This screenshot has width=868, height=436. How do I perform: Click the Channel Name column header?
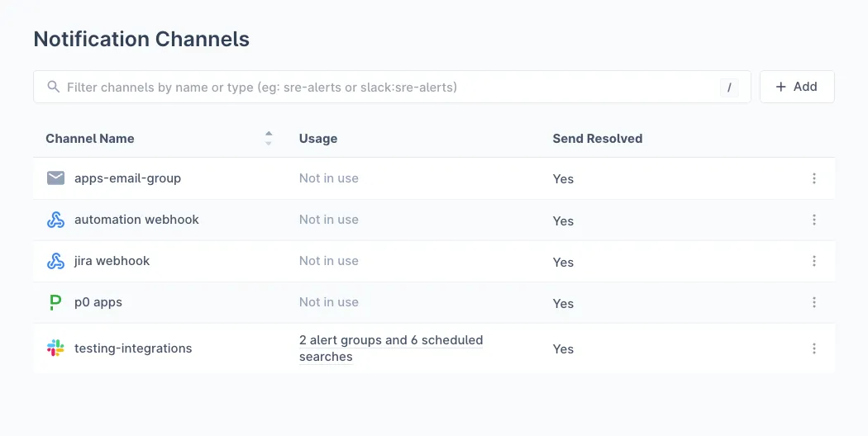(x=90, y=139)
